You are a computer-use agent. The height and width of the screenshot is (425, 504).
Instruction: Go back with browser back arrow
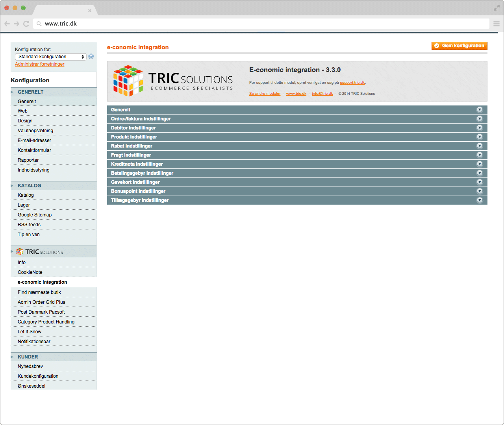(x=7, y=24)
